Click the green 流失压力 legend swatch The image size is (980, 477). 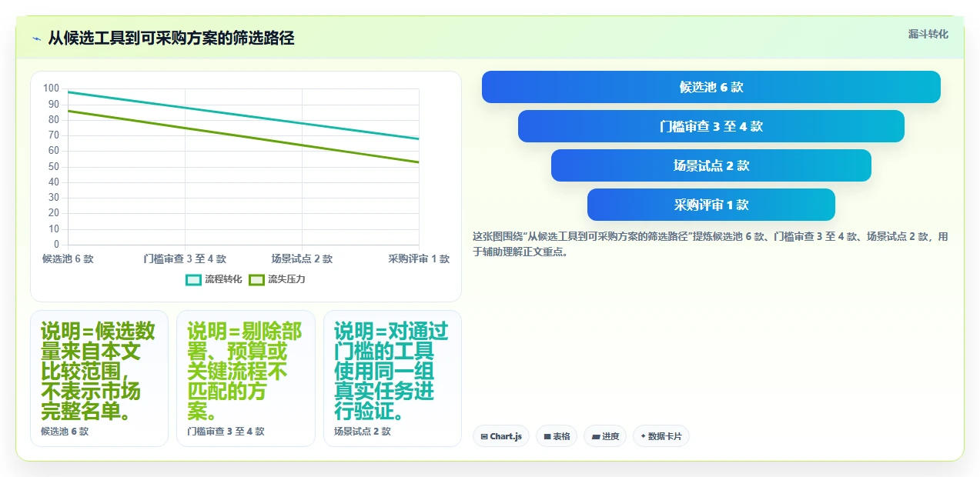(x=257, y=279)
